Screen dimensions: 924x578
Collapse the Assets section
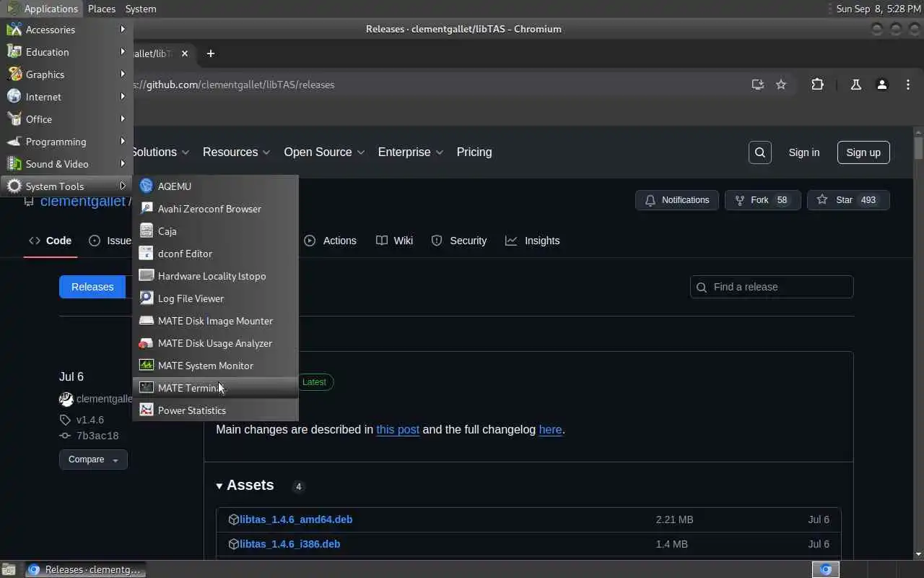(x=245, y=485)
